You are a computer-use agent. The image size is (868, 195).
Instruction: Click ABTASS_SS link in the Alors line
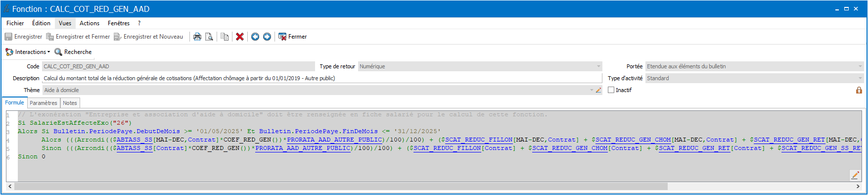coord(135,140)
